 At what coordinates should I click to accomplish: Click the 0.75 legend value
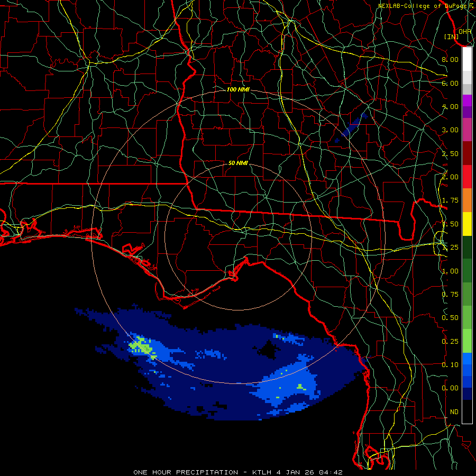click(450, 295)
